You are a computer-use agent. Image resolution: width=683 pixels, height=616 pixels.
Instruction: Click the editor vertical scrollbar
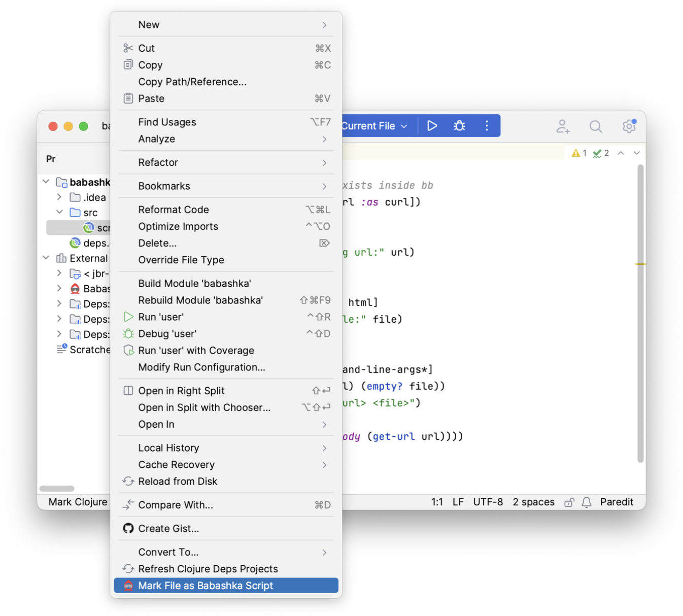[640, 313]
